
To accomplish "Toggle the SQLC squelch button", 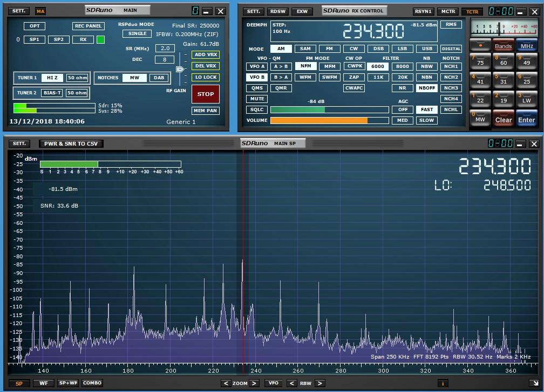I will point(257,109).
